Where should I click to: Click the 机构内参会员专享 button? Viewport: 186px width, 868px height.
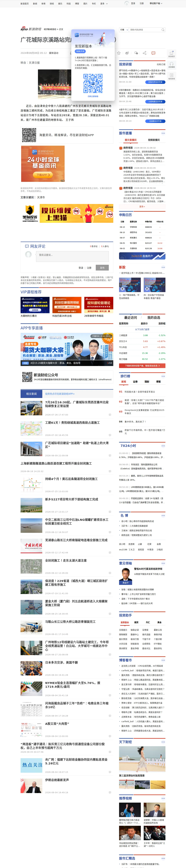tap(155, 82)
